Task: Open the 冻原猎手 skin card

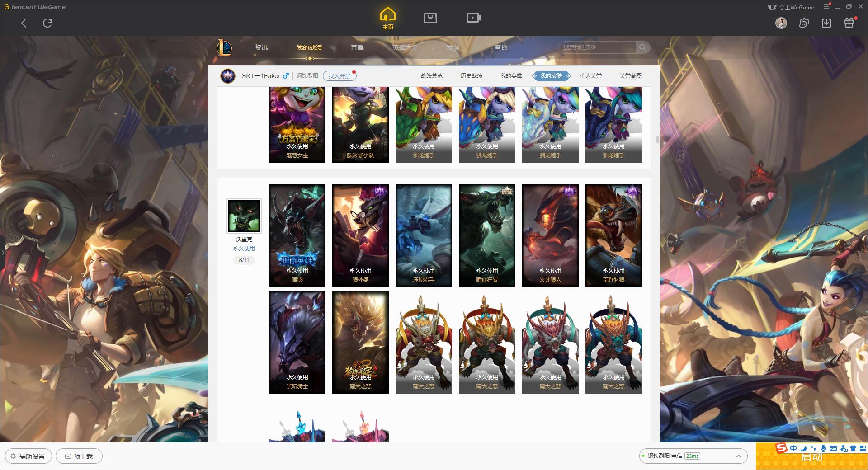Action: coord(424,235)
